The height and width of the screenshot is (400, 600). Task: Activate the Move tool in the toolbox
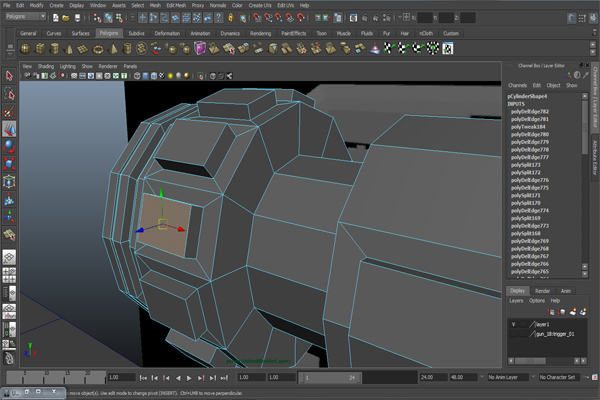click(x=9, y=129)
